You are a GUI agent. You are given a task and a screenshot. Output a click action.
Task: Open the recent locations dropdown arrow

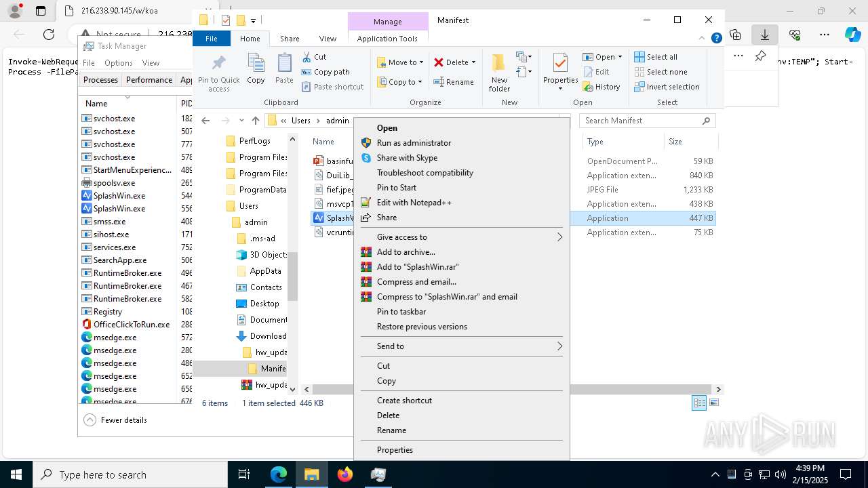[x=241, y=121]
